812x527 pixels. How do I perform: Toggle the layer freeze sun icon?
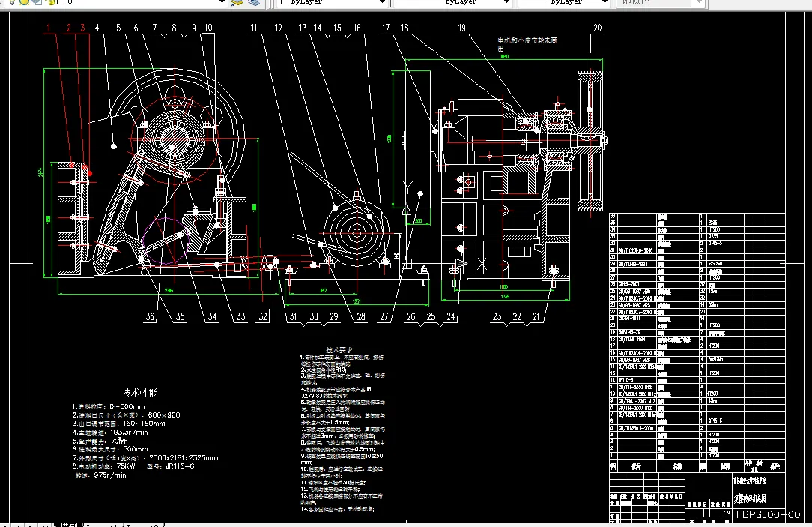(24, 2)
